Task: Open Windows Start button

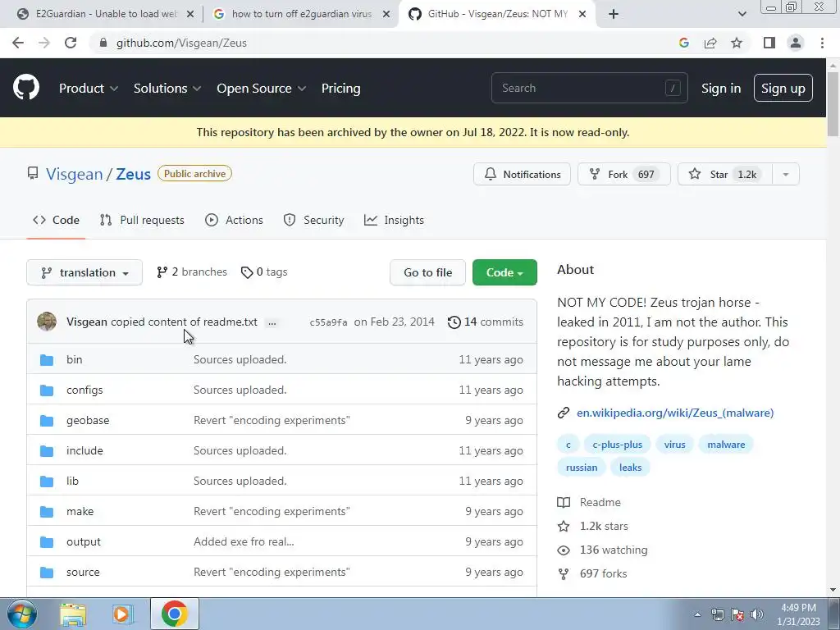Action: [x=22, y=614]
